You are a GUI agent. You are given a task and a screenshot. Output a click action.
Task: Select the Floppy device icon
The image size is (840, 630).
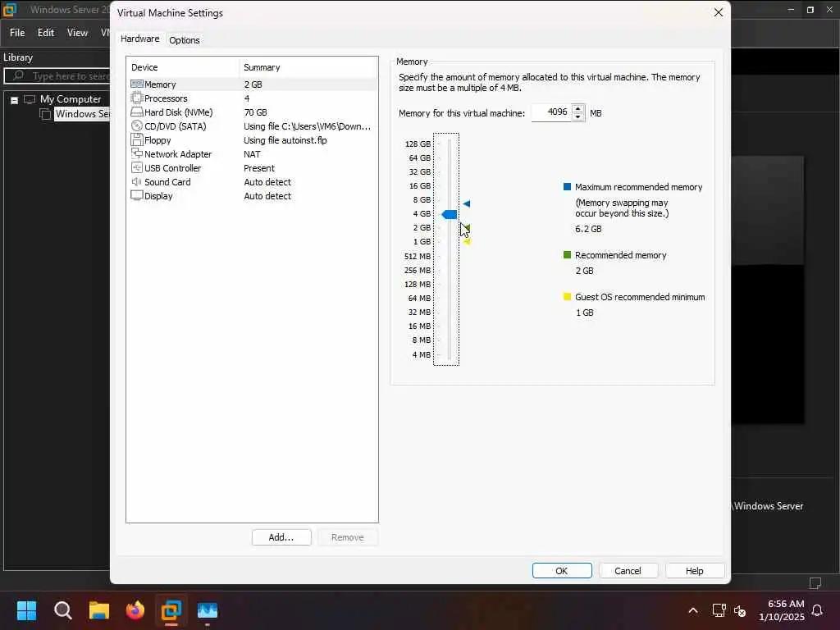(137, 139)
